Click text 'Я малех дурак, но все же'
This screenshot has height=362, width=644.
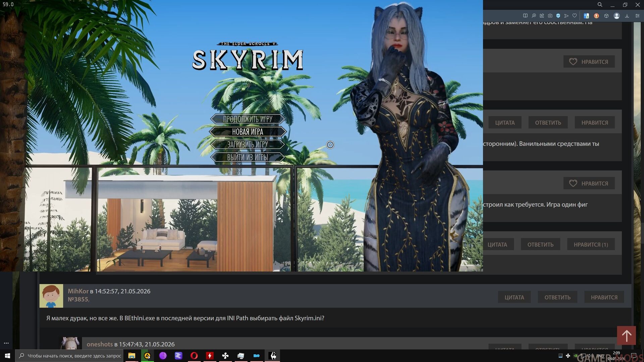pos(82,318)
